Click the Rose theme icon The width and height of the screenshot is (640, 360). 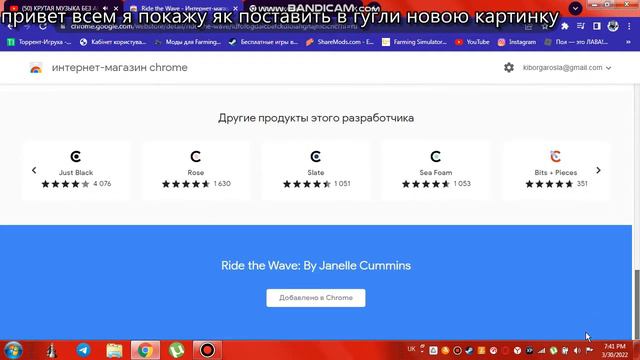[x=196, y=156]
